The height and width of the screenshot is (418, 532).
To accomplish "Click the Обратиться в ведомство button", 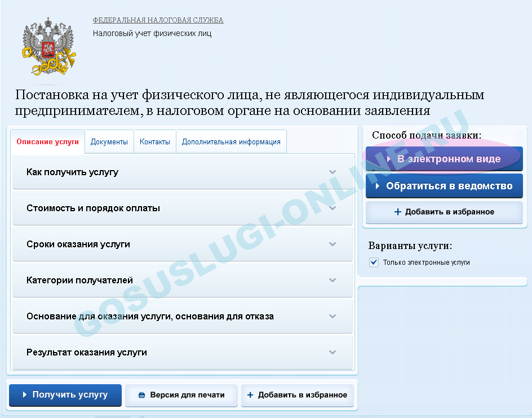I will pos(444,186).
